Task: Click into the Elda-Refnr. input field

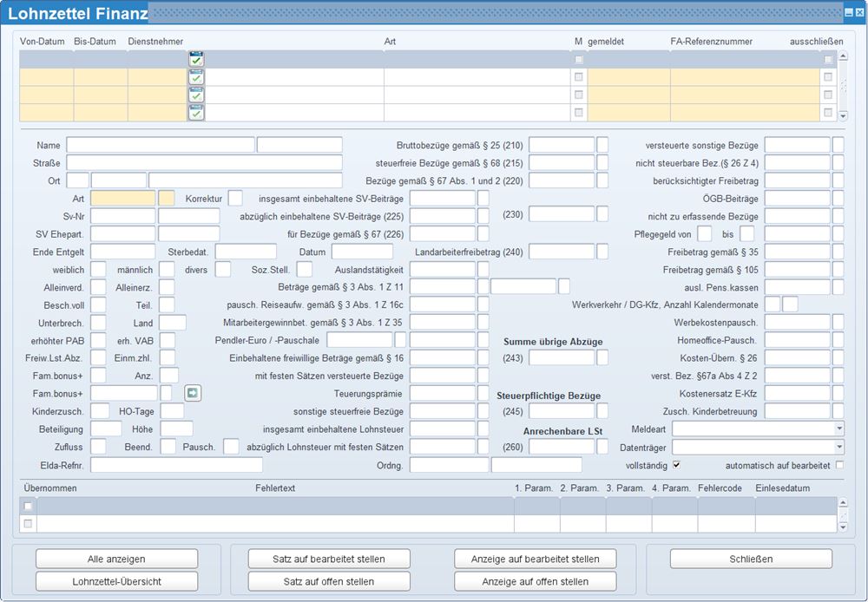Action: coord(176,465)
